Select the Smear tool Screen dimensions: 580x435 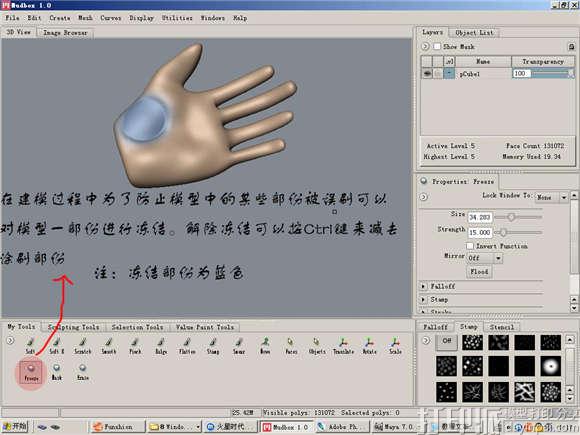click(239, 345)
